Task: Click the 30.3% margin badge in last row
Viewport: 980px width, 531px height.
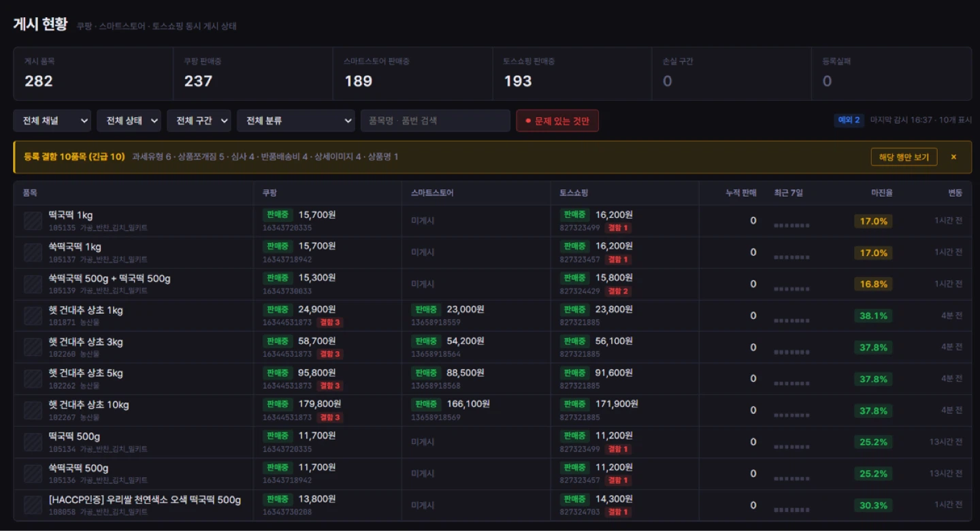Action: pos(873,505)
